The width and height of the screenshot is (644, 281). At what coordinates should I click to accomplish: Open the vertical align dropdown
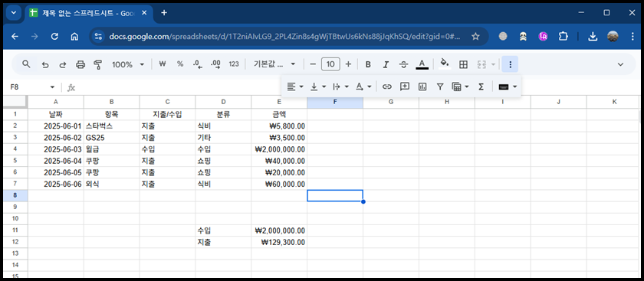[x=317, y=87]
